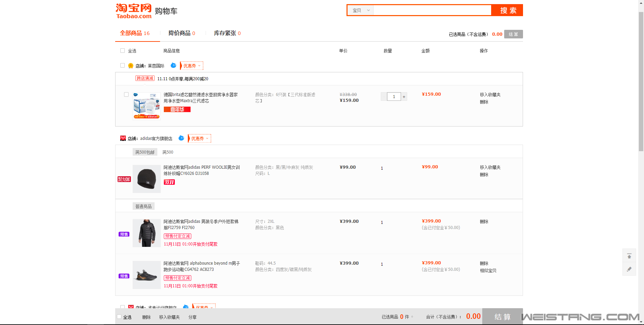Switch to 降价商品 tab

[x=182, y=33]
